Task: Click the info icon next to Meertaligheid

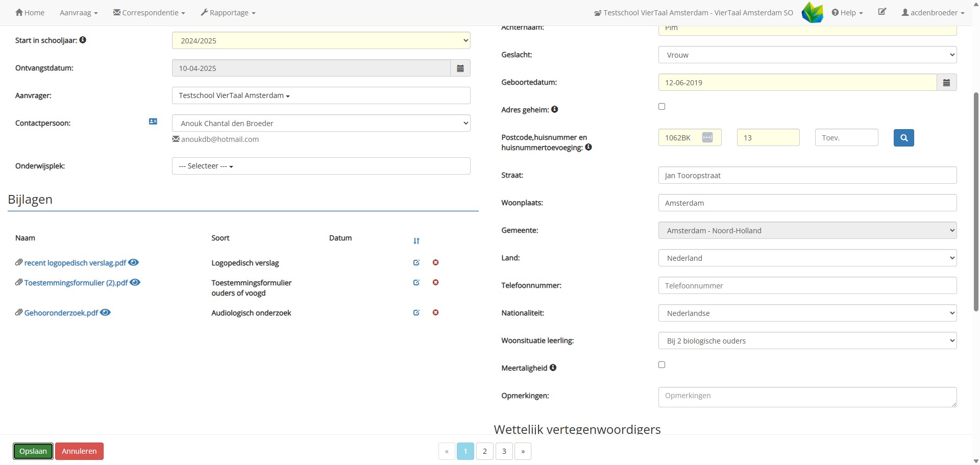Action: point(553,368)
